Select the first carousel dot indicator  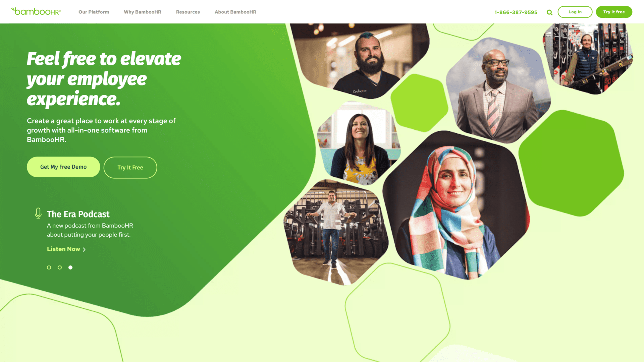49,267
